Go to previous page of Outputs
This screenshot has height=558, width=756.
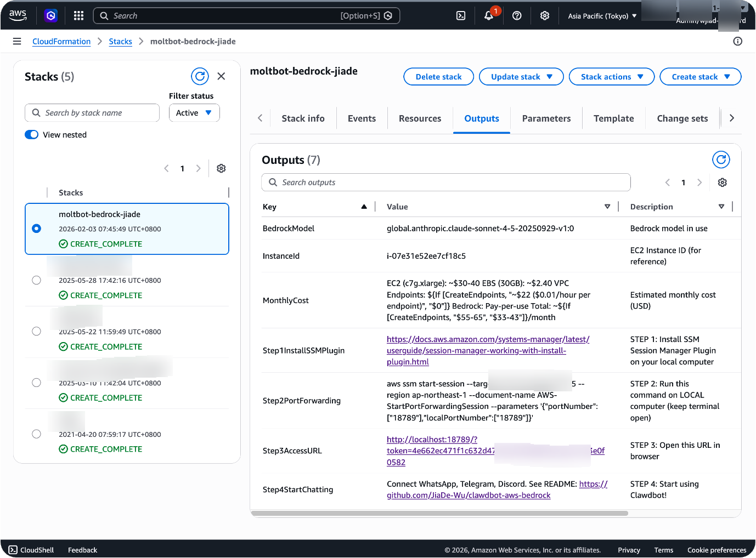[x=668, y=183]
